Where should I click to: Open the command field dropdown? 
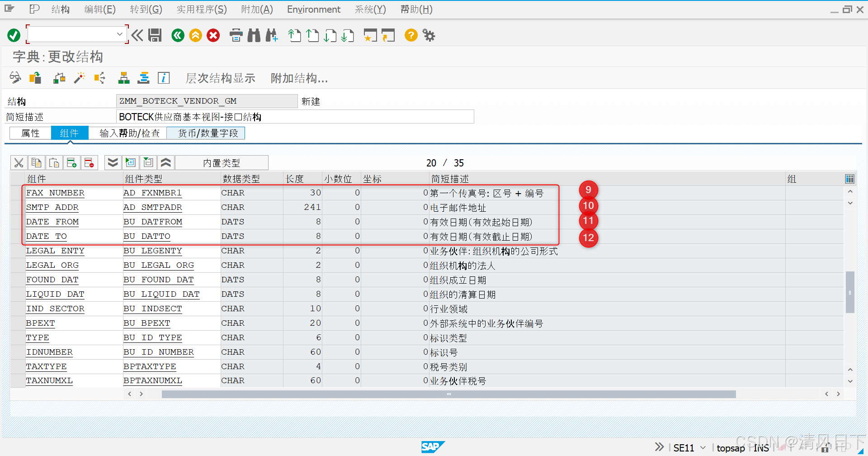coord(120,34)
